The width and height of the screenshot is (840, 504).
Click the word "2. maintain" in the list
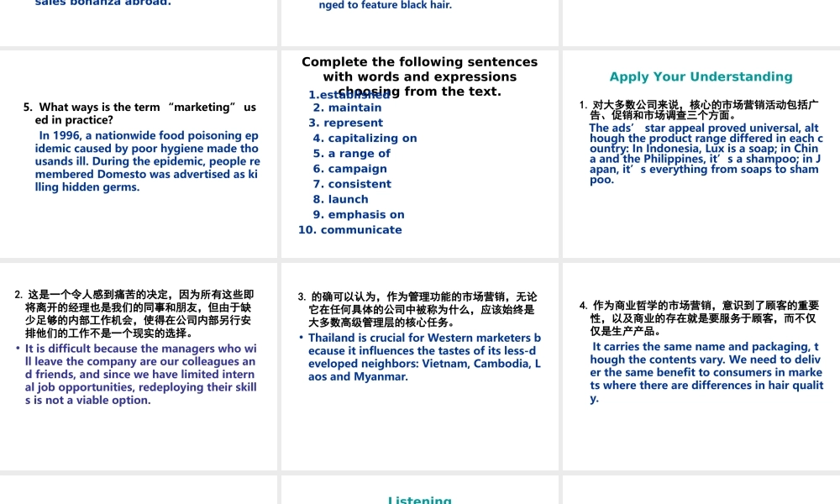click(347, 108)
